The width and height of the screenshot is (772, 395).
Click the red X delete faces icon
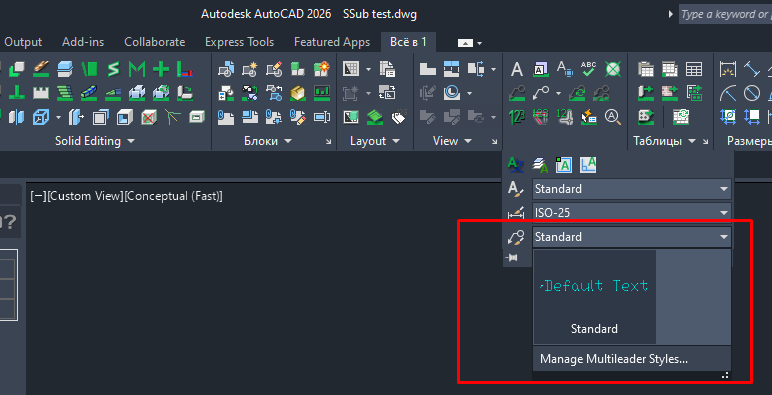click(x=149, y=117)
